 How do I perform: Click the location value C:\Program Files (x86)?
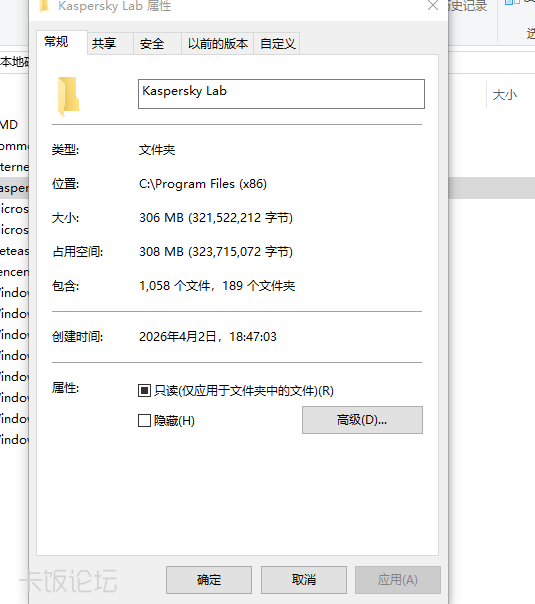(203, 184)
